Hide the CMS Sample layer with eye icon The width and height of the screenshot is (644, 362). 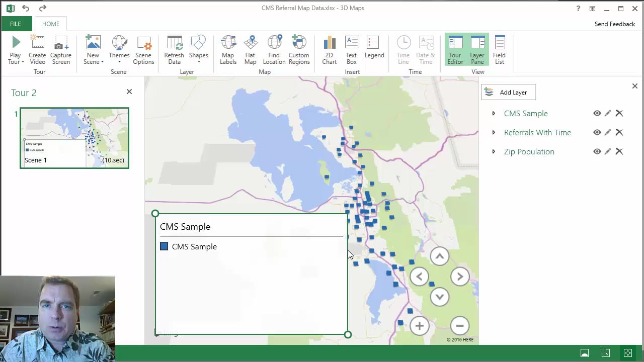pos(597,114)
